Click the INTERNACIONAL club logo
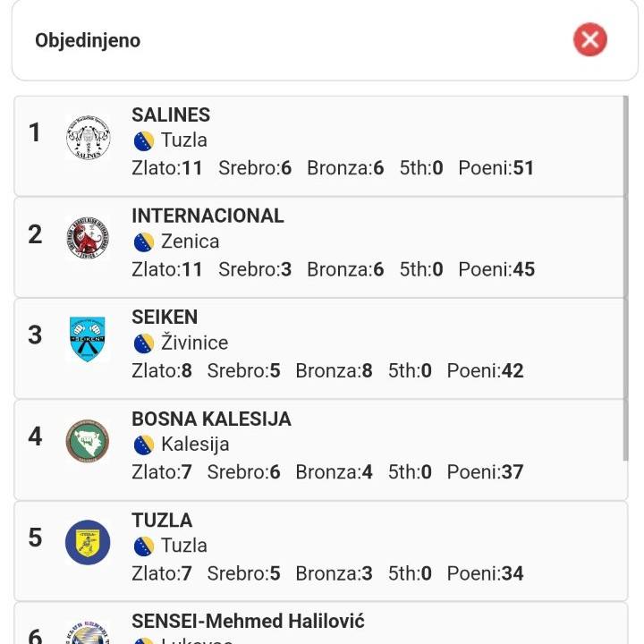The height and width of the screenshot is (644, 644). point(88,240)
